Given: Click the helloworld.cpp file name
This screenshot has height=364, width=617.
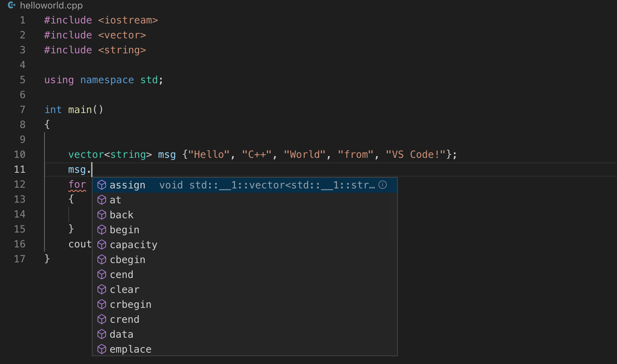Looking at the screenshot, I should point(51,5).
